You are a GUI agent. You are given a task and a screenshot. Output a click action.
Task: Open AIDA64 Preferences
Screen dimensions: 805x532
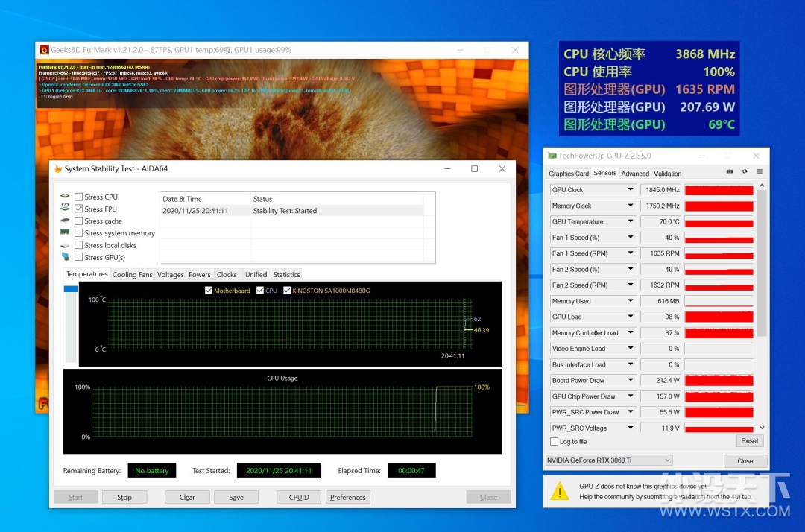347,497
